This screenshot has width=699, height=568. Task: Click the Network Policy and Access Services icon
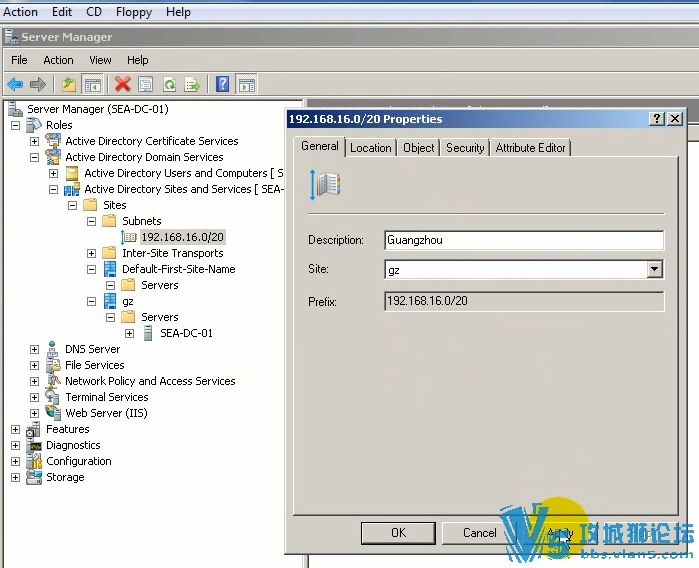(53, 381)
